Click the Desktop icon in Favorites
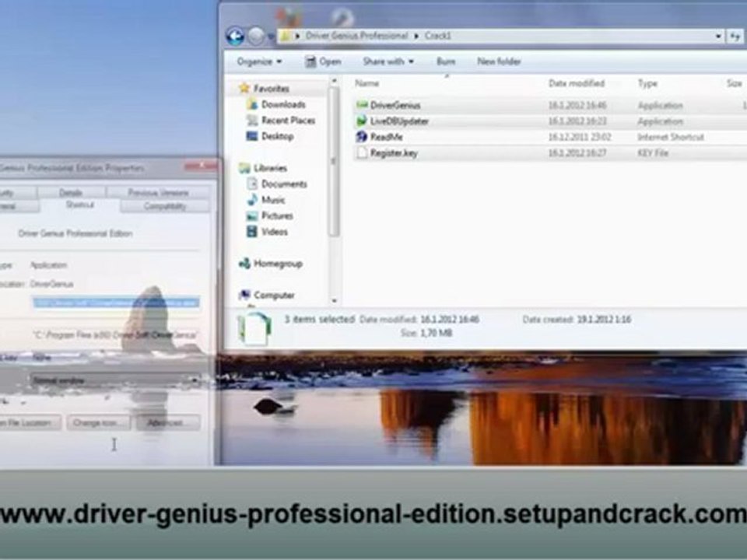747x560 pixels. [x=252, y=136]
